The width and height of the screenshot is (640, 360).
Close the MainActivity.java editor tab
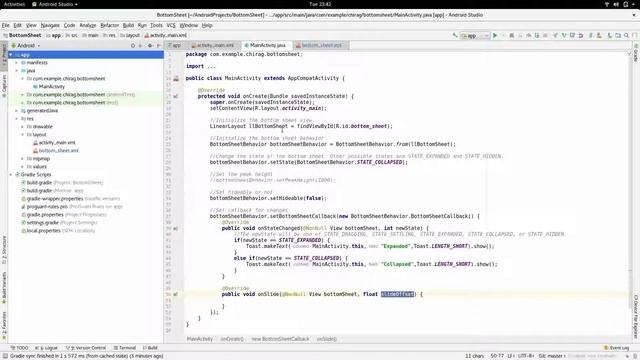coord(289,45)
